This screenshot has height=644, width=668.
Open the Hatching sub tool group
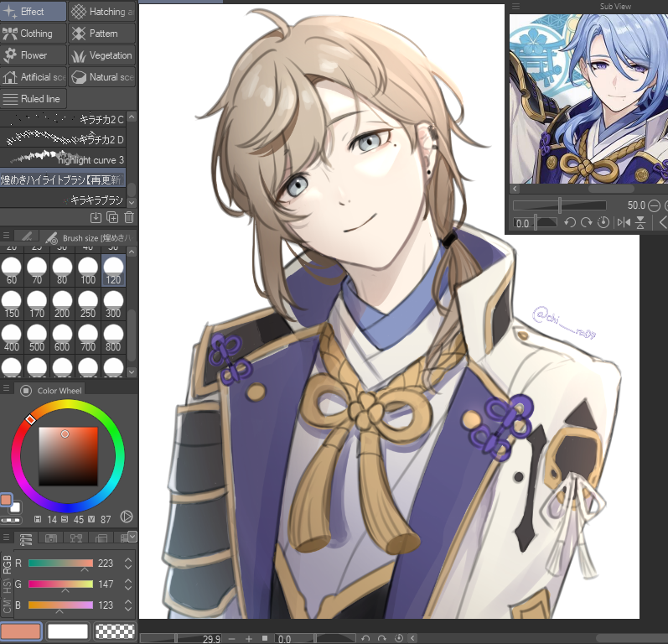pos(101,12)
